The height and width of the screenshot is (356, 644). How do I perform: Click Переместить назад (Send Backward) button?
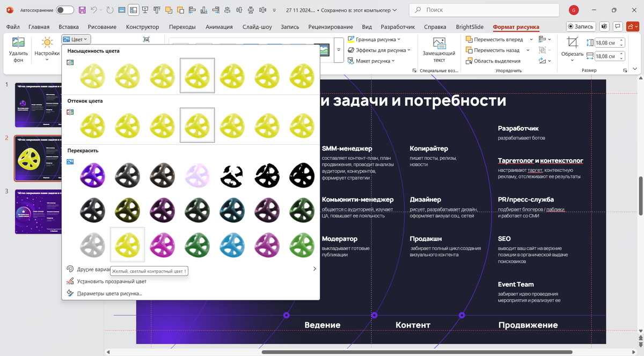(492, 50)
